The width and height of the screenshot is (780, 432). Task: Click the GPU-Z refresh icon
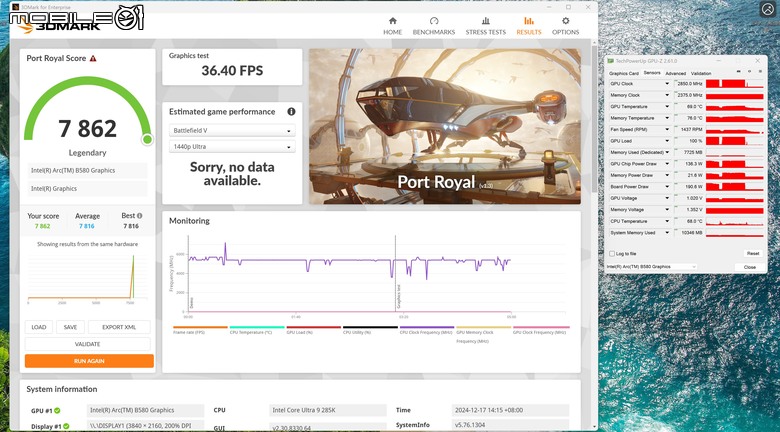click(x=750, y=71)
